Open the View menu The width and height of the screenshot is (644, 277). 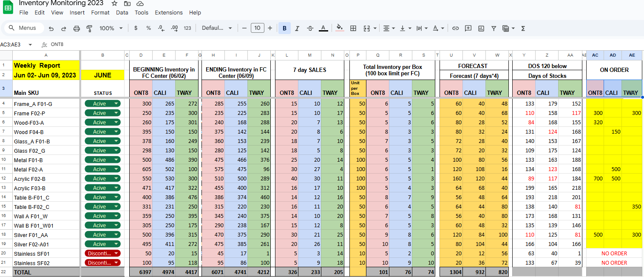pos(57,13)
